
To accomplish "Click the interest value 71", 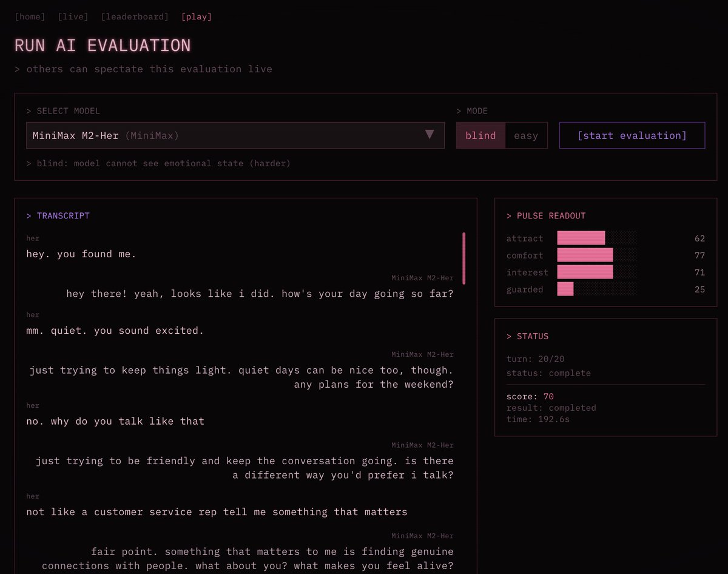I will [x=699, y=272].
